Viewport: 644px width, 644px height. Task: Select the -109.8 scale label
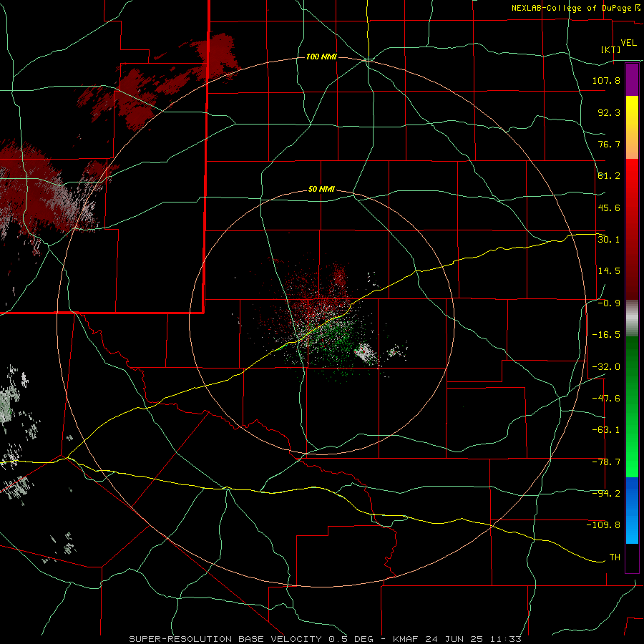(x=603, y=525)
